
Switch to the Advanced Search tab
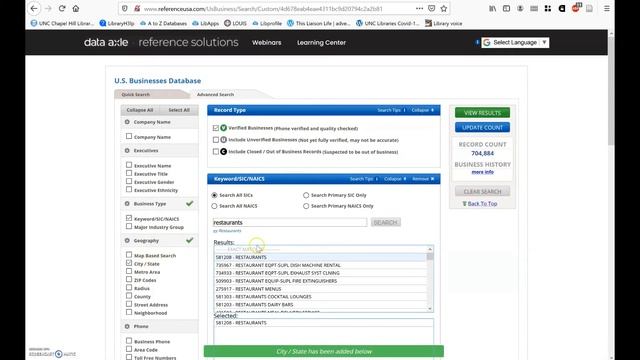point(216,94)
